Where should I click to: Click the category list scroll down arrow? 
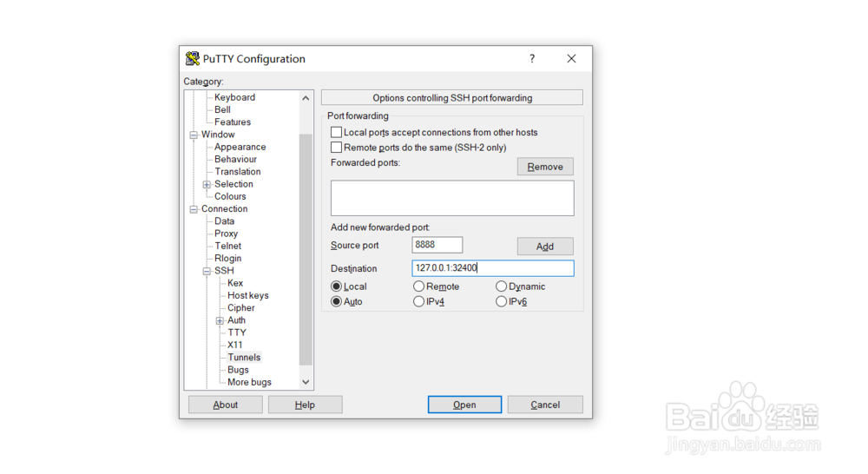click(306, 382)
